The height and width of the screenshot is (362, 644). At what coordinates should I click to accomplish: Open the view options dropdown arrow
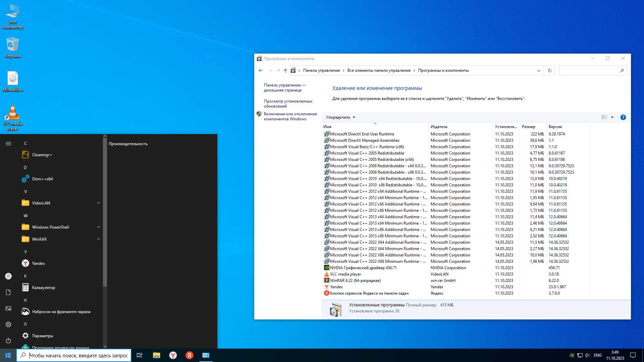(612, 117)
